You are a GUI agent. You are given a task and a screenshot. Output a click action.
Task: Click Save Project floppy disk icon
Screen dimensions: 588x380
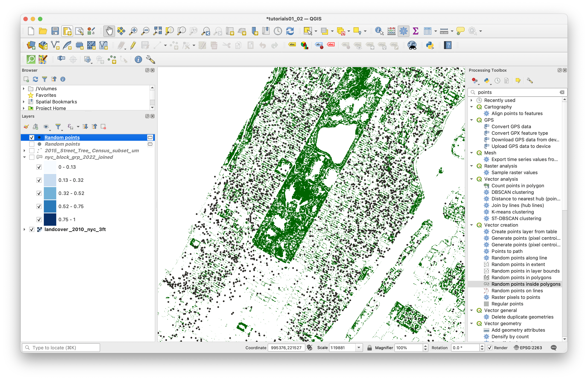(x=55, y=31)
